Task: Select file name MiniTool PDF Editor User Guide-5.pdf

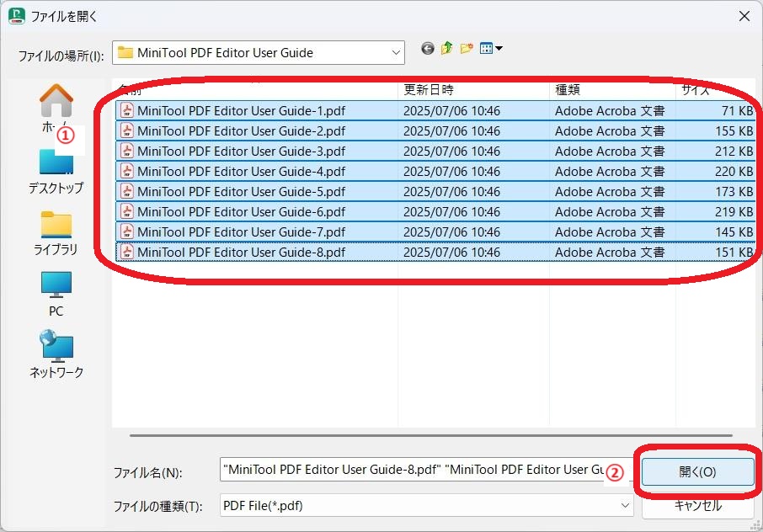Action: pyautogui.click(x=242, y=192)
